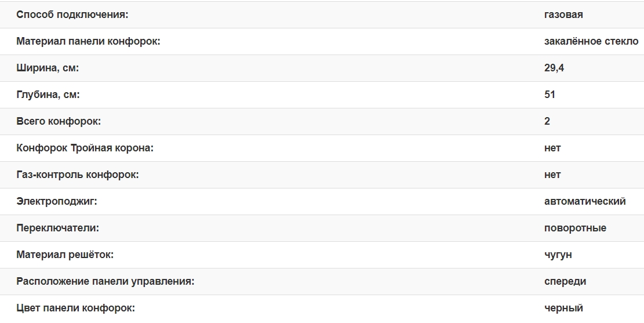The height and width of the screenshot is (323, 644).
Task: Select the 'газовая' value
Action: tap(563, 14)
